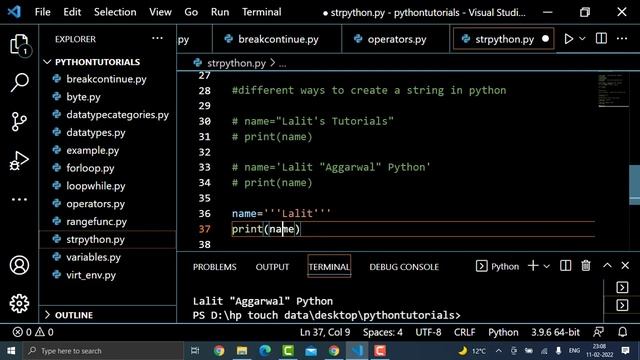Select the Python terminal shell label
The image size is (640, 360).
point(498,266)
